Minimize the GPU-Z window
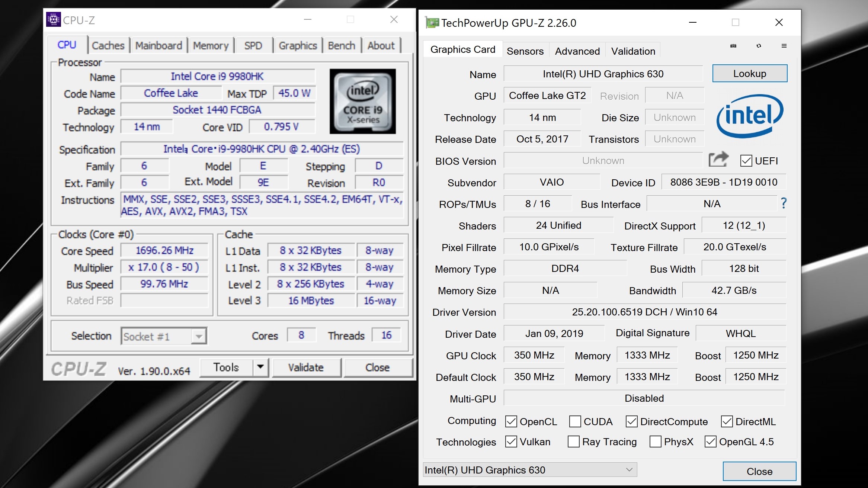Viewport: 868px width, 488px height. (x=692, y=22)
